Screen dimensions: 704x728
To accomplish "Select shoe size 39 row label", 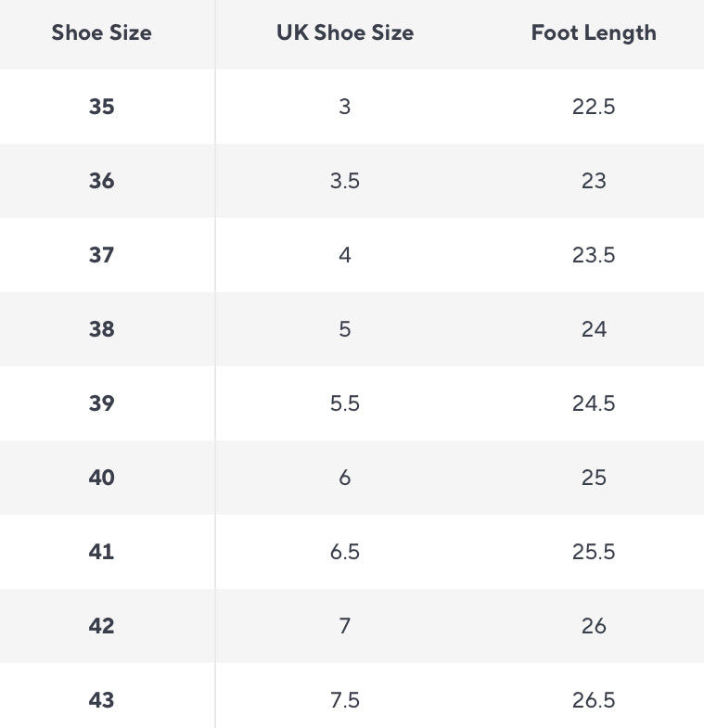I will coord(101,403).
